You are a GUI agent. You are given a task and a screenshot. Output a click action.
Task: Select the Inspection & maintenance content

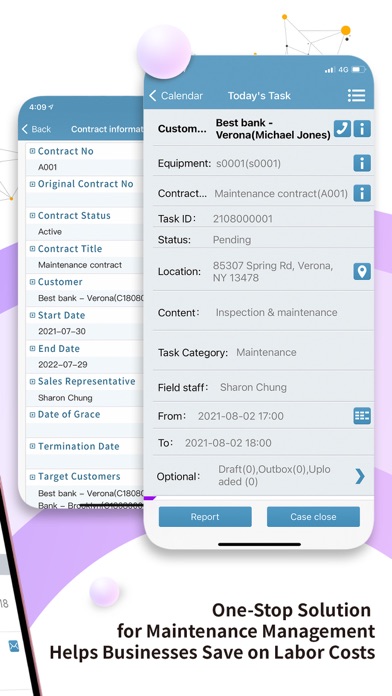[x=276, y=312]
